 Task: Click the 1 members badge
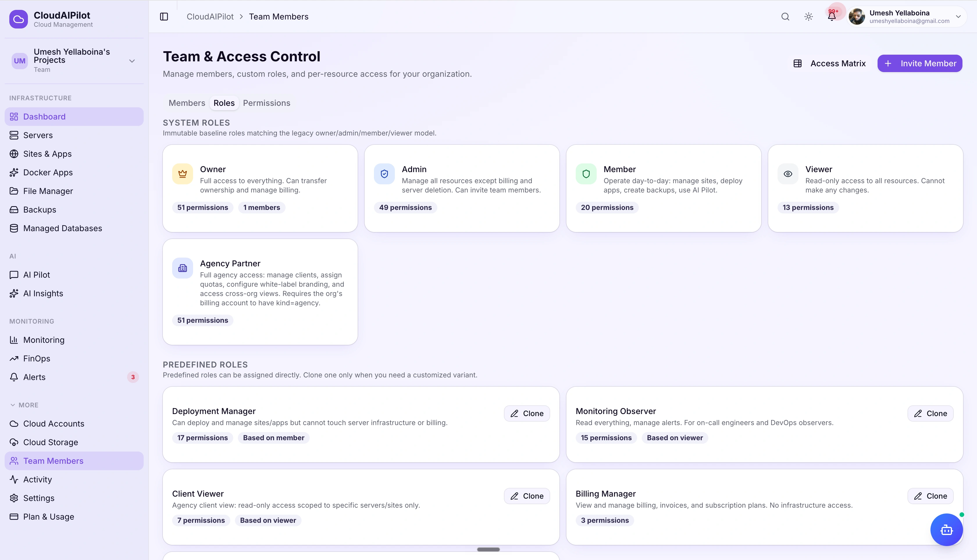[x=262, y=208]
